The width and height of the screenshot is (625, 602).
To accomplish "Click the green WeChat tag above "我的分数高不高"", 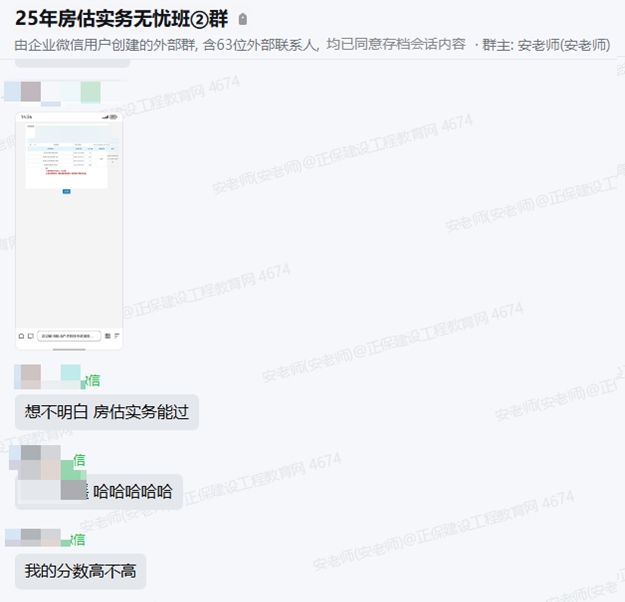I will point(78,540).
